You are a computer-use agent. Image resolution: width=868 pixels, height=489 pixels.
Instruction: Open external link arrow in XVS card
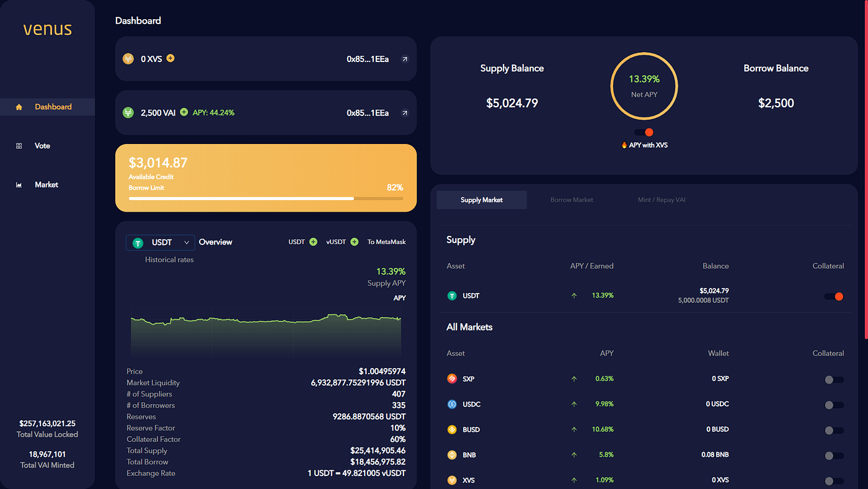[x=405, y=60]
